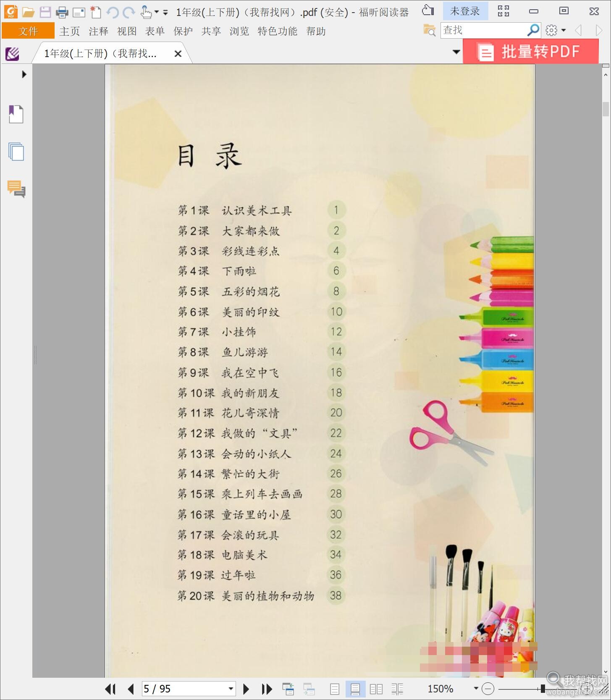Open the settings gear dropdown

coord(555,30)
